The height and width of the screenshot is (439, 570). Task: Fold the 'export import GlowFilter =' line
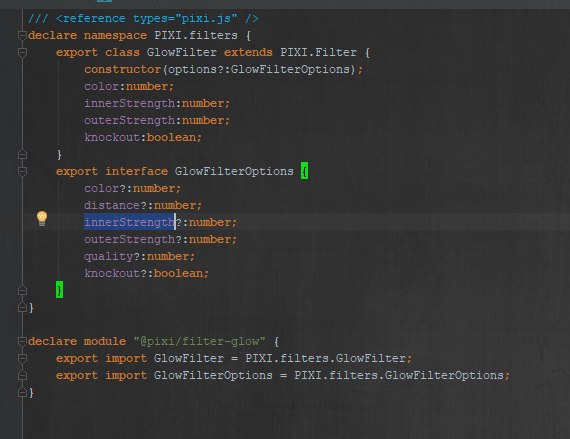pyautogui.click(x=22, y=358)
